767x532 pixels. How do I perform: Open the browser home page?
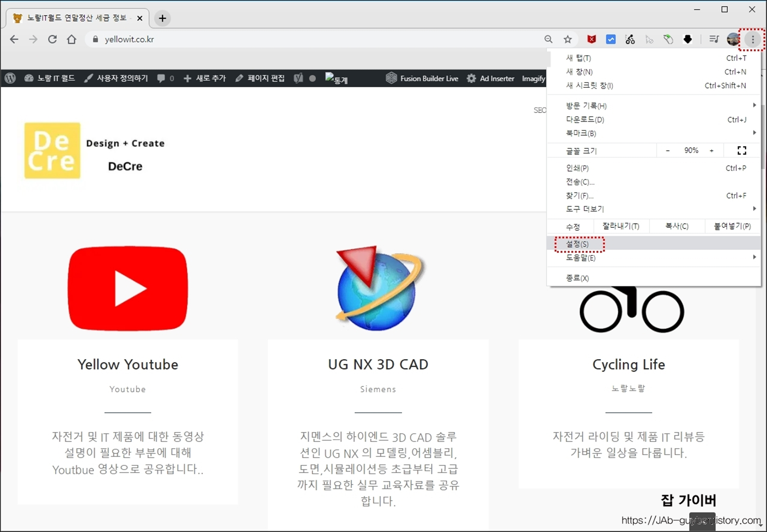[72, 40]
